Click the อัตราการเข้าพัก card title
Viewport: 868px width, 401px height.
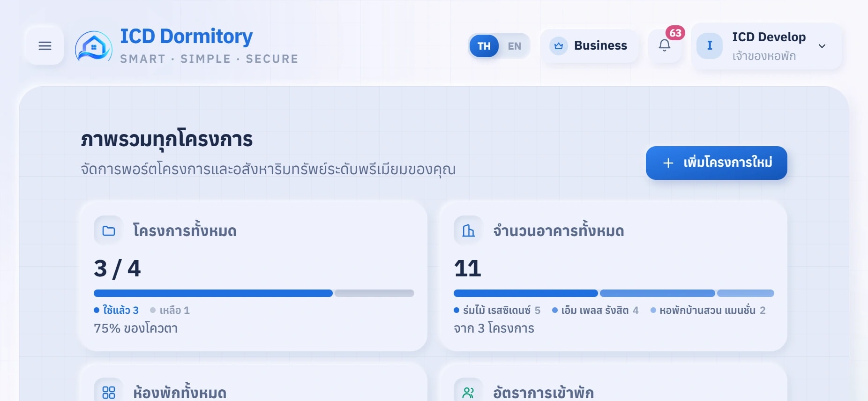click(544, 393)
